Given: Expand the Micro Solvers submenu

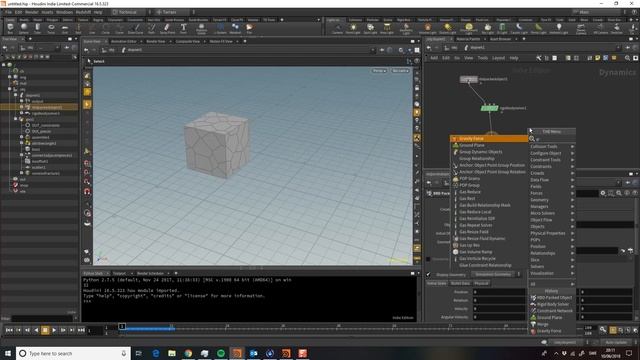Looking at the screenshot, I should (552, 213).
